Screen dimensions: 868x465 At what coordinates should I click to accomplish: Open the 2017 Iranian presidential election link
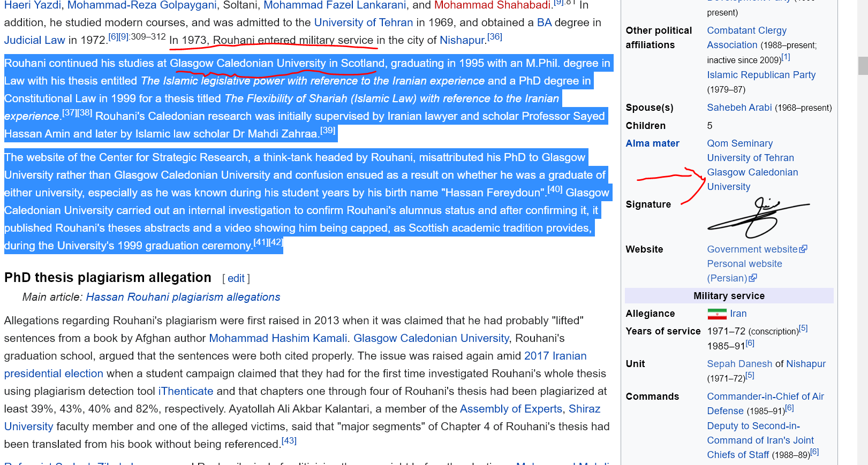[295, 364]
